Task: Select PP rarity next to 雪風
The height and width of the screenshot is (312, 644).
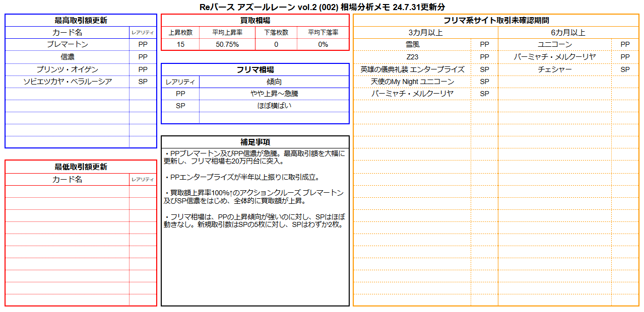Action: pyautogui.click(x=485, y=44)
